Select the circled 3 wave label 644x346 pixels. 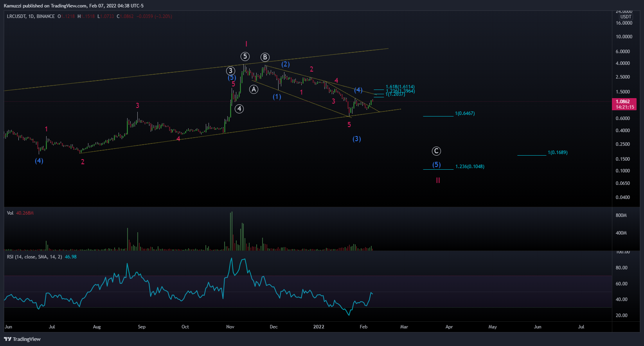click(231, 71)
